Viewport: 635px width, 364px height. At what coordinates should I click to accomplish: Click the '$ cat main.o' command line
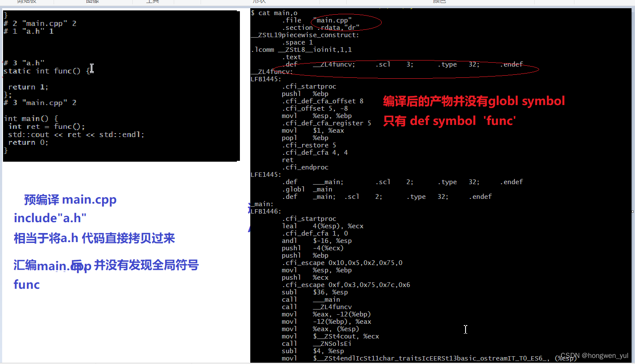click(274, 13)
